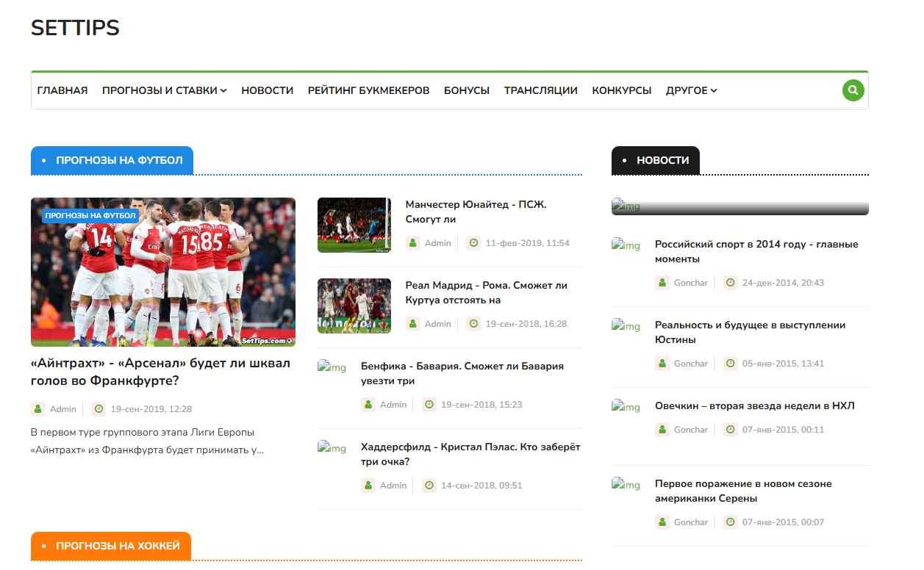Image resolution: width=924 pixels, height=570 pixels.
Task: Open the Трансляции menu item
Action: 540,90
